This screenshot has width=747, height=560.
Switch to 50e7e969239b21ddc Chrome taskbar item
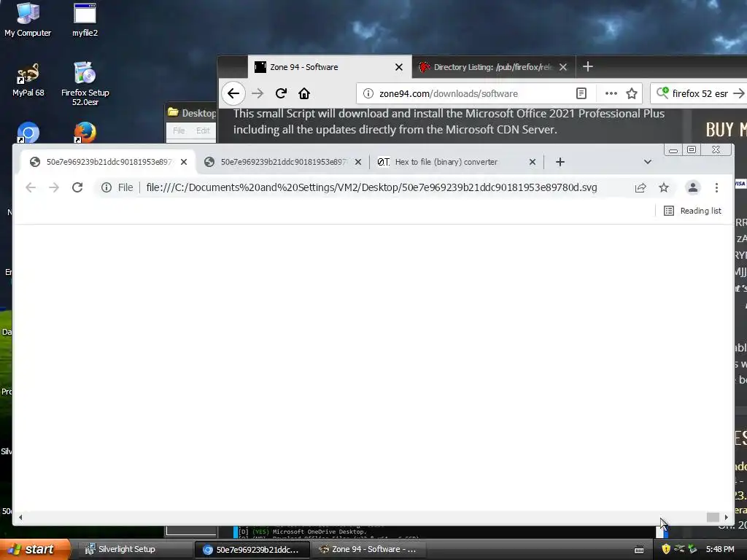click(252, 550)
